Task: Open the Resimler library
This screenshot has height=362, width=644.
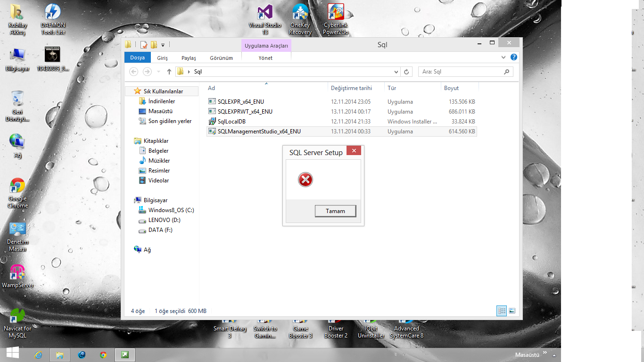Action: tap(154, 171)
